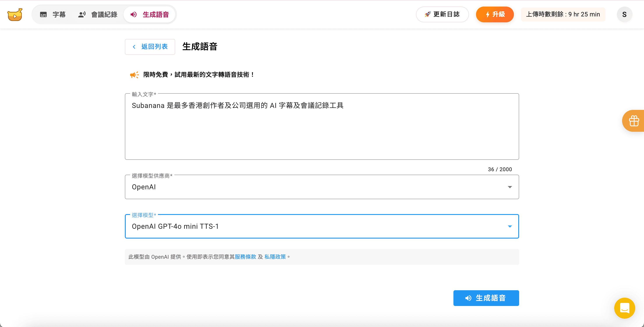This screenshot has height=327, width=644.
Task: Open the orange gift box widget
Action: point(634,121)
